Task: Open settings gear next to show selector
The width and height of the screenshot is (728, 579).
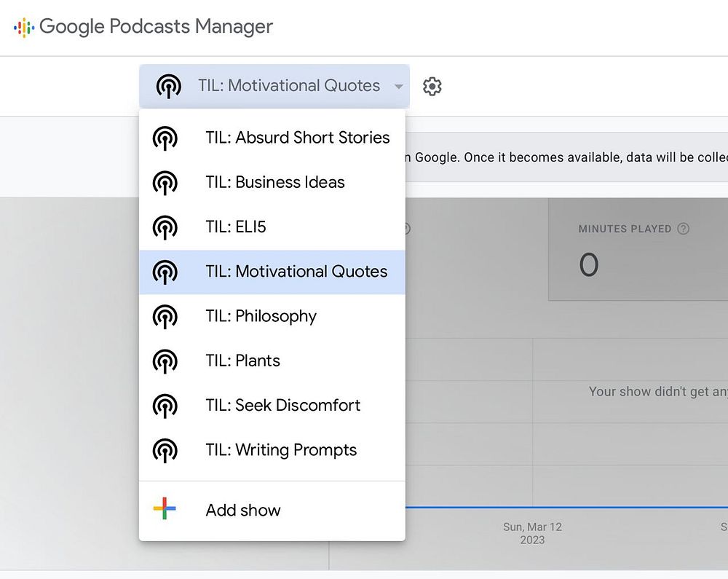Action: 432,87
